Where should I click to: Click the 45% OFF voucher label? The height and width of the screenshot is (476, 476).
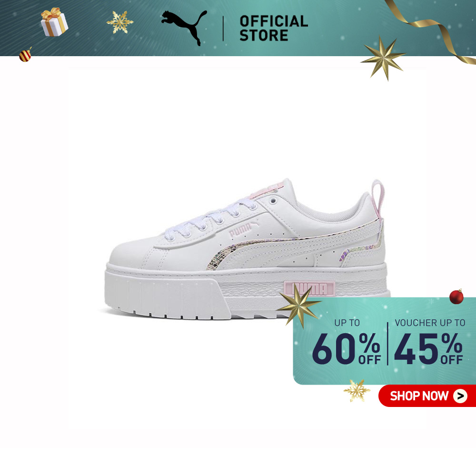point(428,348)
